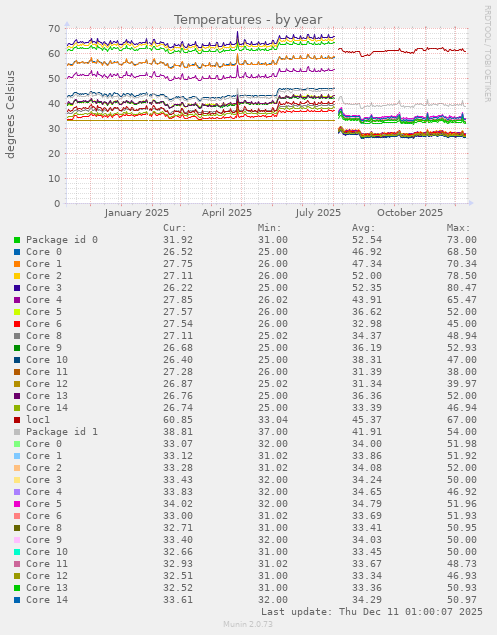This screenshot has height=635, width=497.
Task: Click the orange swatch in the 27.75 Core 1 row
Action: tap(17, 264)
